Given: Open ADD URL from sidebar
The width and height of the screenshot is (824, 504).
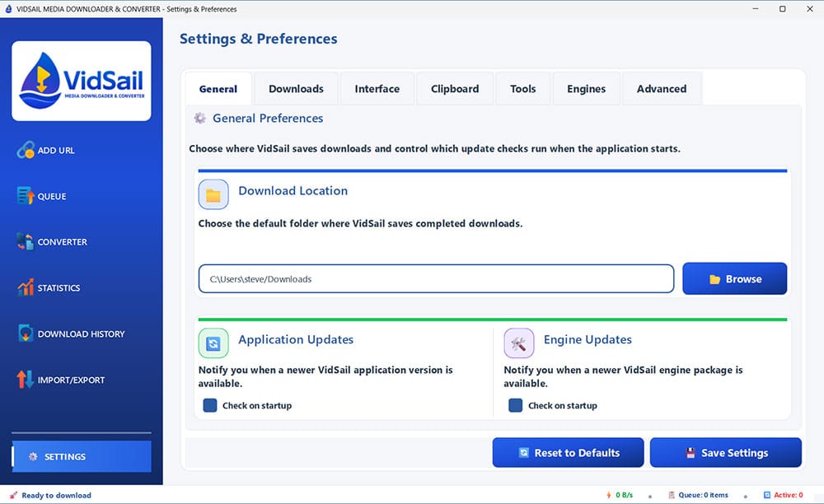Looking at the screenshot, I should pyautogui.click(x=56, y=150).
